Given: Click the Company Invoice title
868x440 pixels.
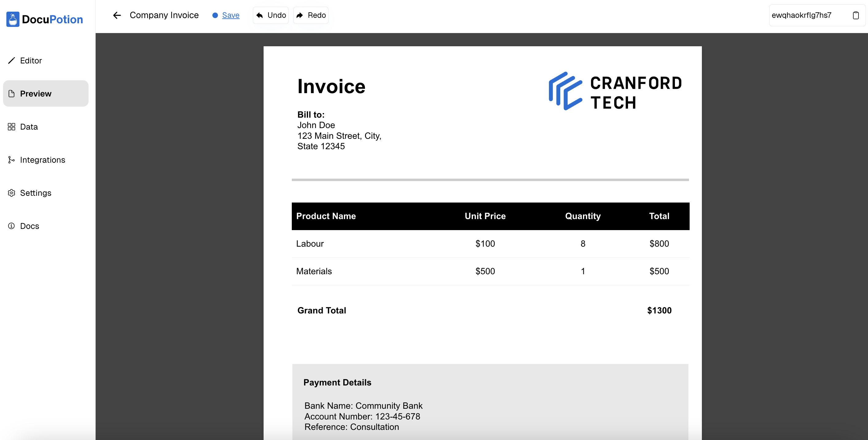Looking at the screenshot, I should tap(164, 15).
